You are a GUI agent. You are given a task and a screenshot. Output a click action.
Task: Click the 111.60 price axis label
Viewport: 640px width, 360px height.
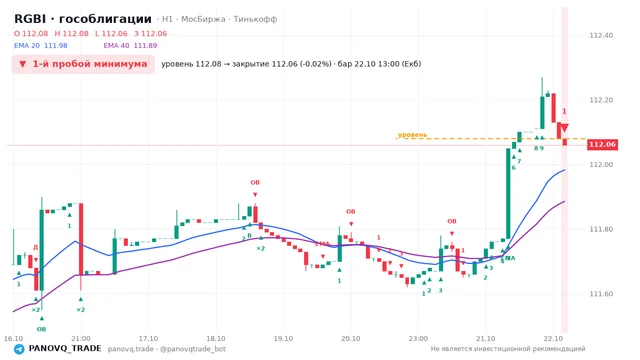(601, 294)
